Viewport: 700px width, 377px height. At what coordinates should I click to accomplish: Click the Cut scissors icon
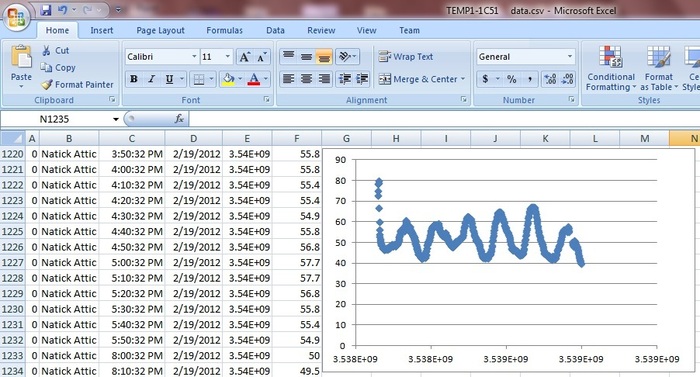tap(46, 50)
